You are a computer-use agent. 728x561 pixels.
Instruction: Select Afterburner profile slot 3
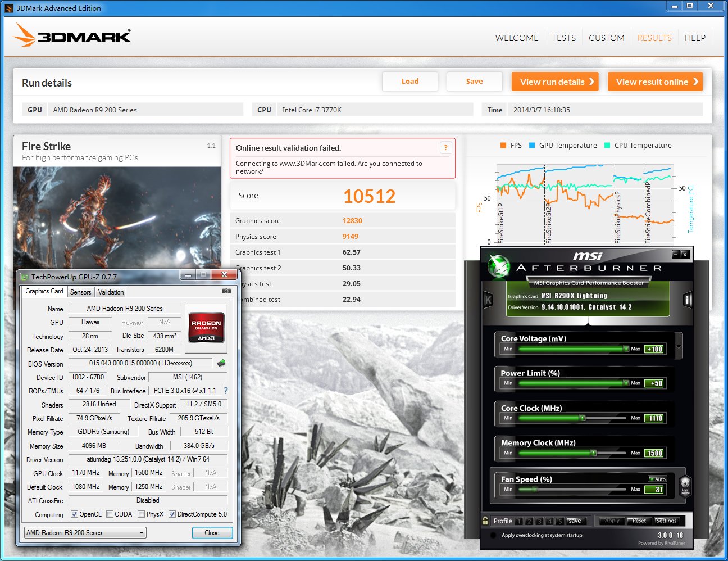pos(539,521)
